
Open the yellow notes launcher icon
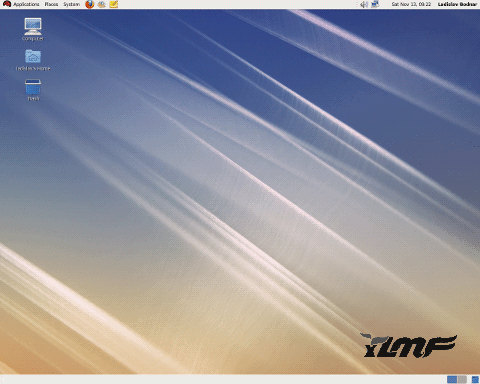(114, 4)
